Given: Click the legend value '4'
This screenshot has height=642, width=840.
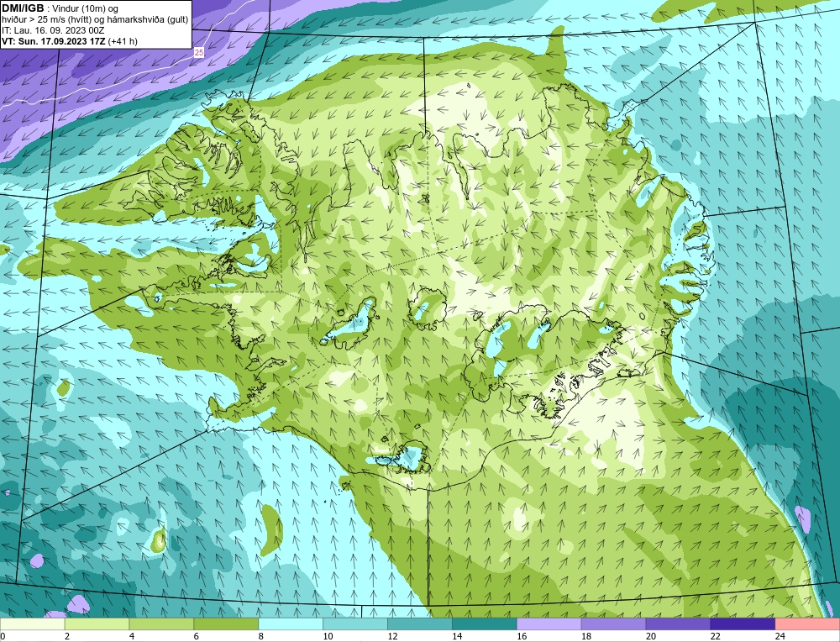Looking at the screenshot, I should [132, 636].
